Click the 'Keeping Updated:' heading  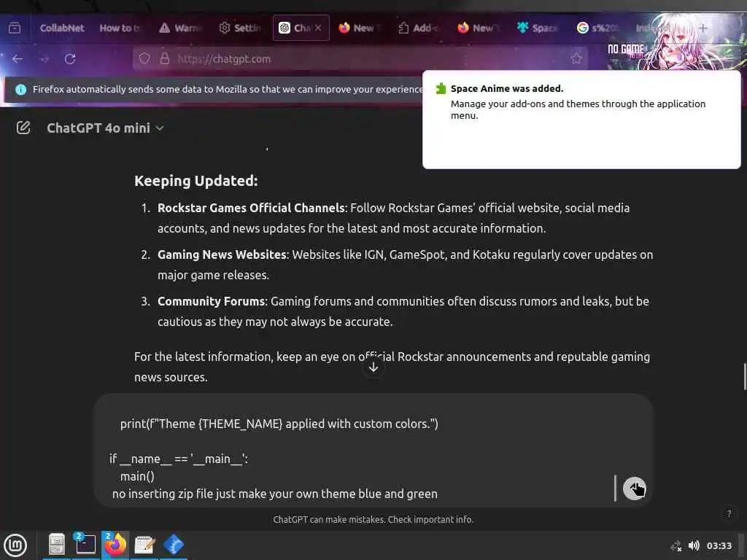click(x=196, y=181)
